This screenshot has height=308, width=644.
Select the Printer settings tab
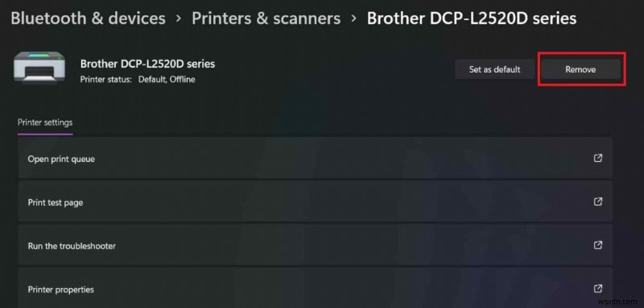tap(45, 123)
